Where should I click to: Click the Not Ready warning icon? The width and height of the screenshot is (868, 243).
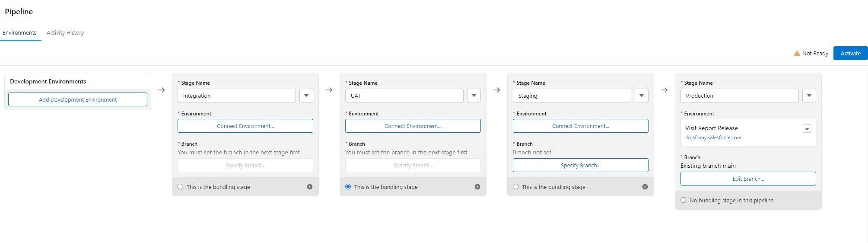pyautogui.click(x=797, y=53)
